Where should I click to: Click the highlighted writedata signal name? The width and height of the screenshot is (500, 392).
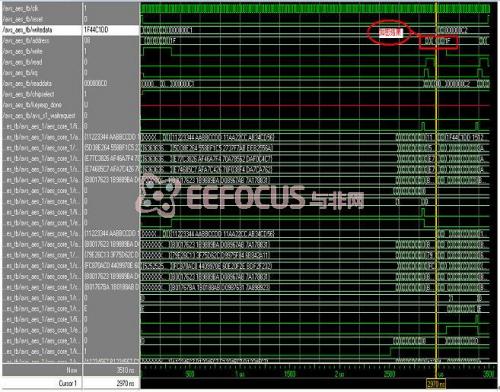pyautogui.click(x=27, y=30)
